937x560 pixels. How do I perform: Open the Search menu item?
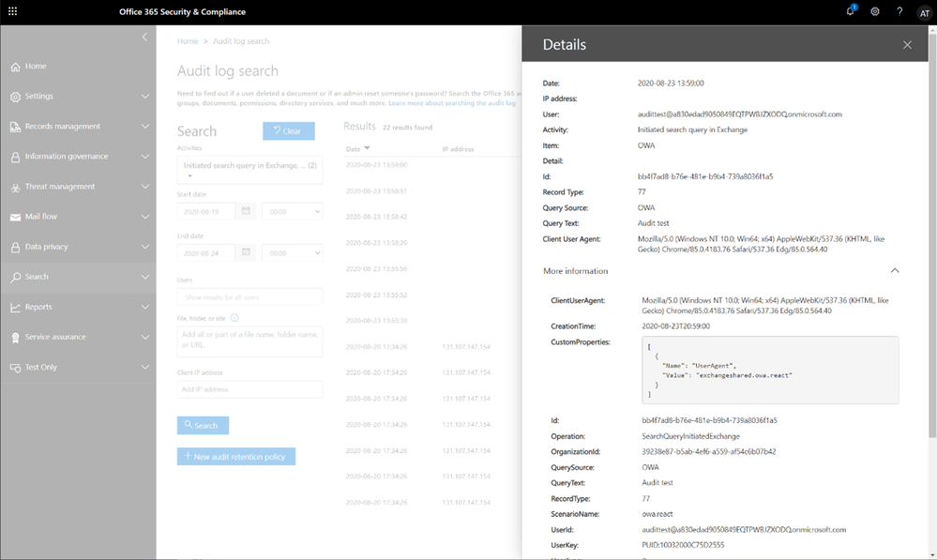coord(78,277)
